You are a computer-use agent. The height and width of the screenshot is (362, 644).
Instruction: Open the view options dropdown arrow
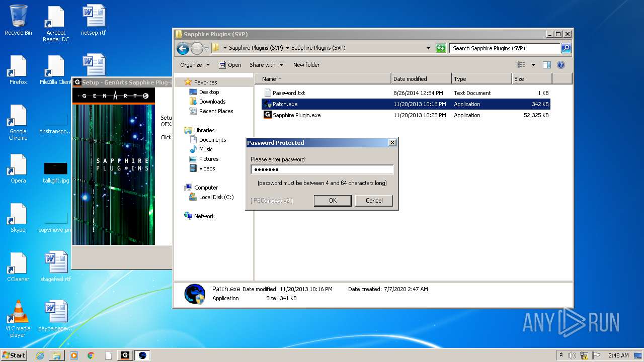533,65
